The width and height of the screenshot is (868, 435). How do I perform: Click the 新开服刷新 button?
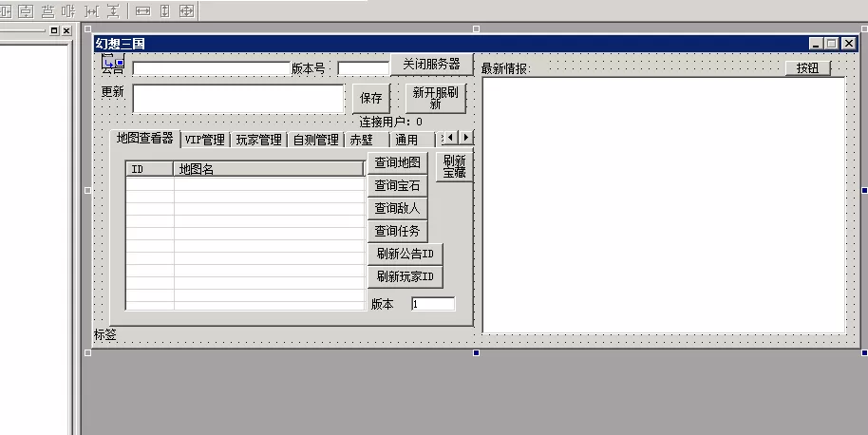(x=436, y=98)
